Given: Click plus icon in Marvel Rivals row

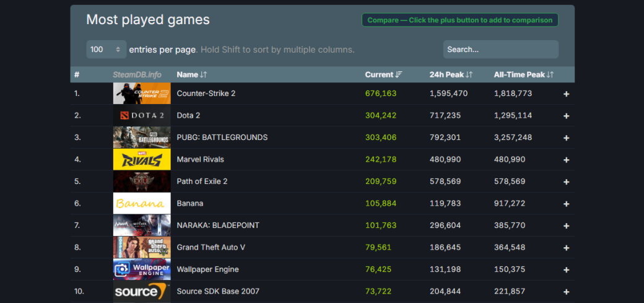Looking at the screenshot, I should (566, 160).
